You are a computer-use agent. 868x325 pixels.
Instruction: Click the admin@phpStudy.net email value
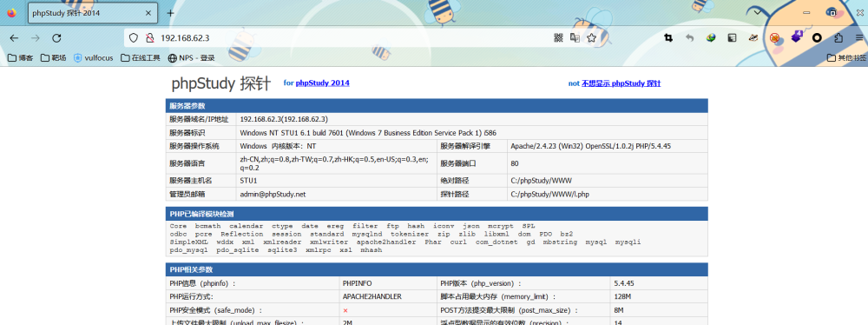(x=273, y=194)
